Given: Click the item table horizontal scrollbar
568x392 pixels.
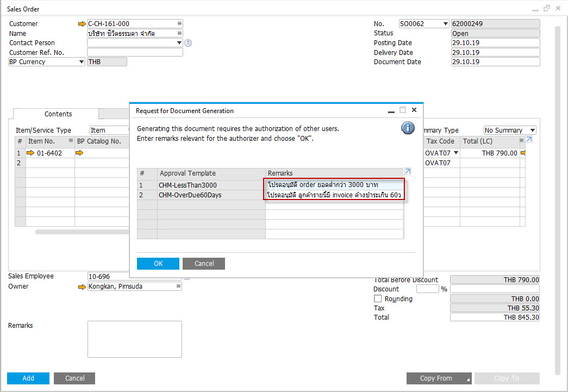Looking at the screenshot, I should coord(82,232).
